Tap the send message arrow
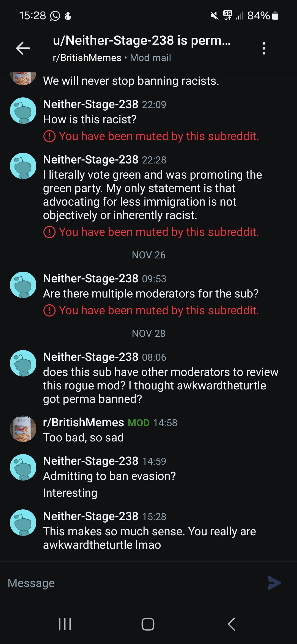The height and width of the screenshot is (644, 297). click(x=274, y=583)
